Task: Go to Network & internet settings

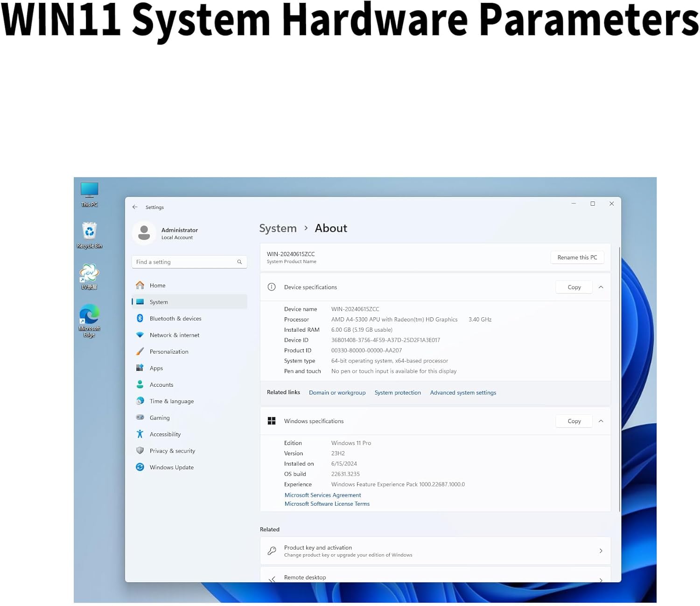Action: click(x=189, y=335)
